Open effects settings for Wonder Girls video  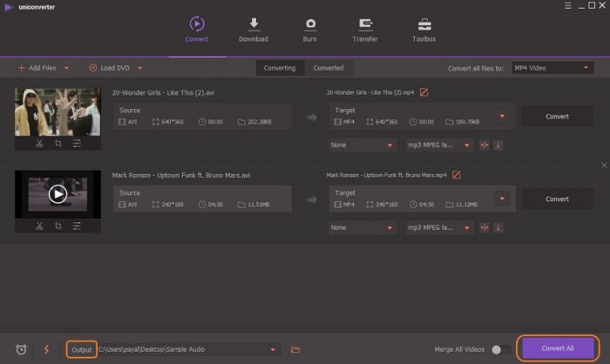click(77, 144)
